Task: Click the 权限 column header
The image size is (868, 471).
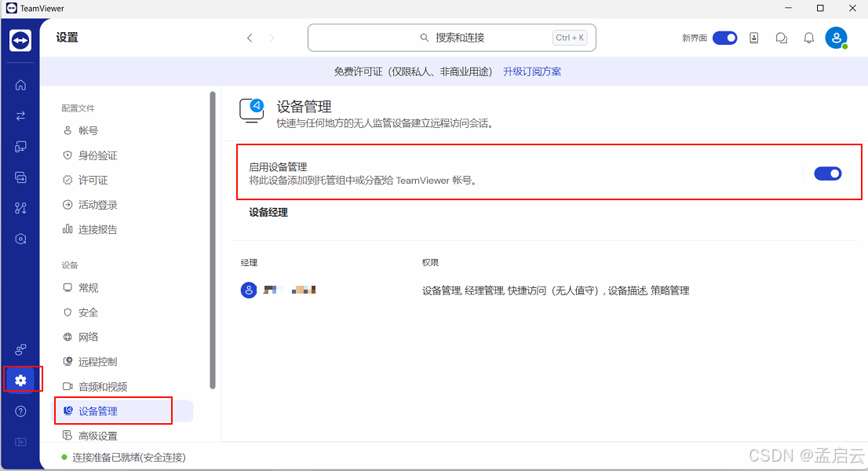Action: (430, 262)
